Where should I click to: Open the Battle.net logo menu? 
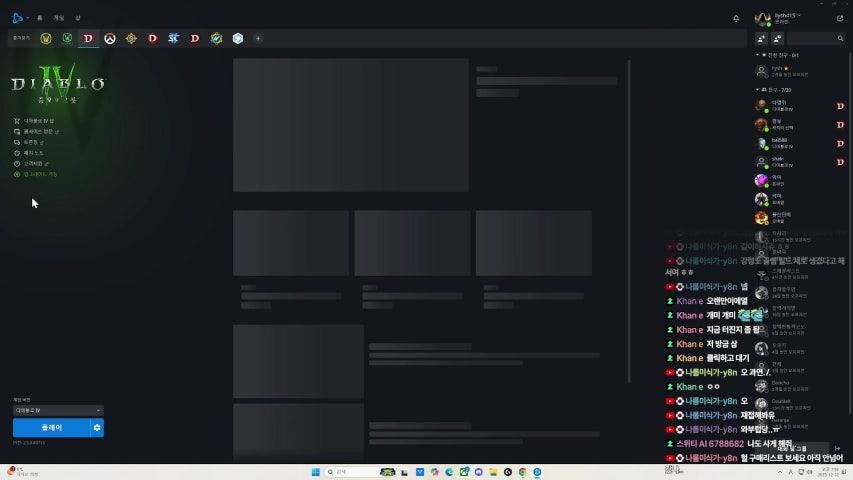(x=18, y=18)
